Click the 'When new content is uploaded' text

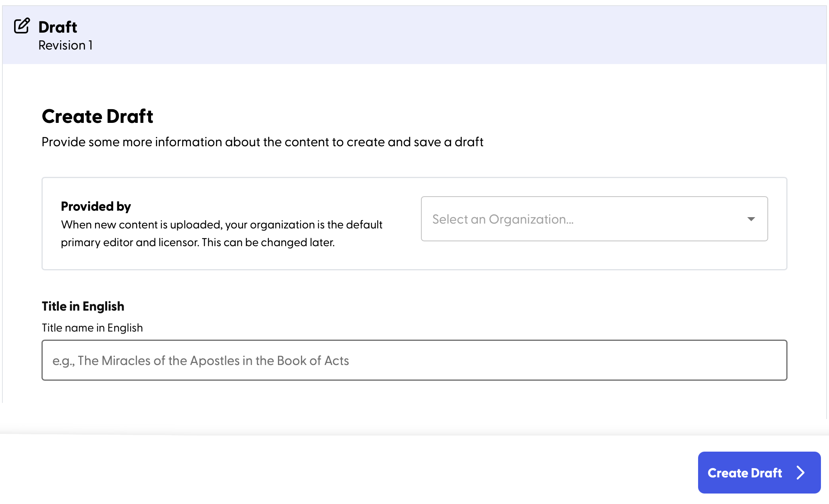tap(222, 224)
